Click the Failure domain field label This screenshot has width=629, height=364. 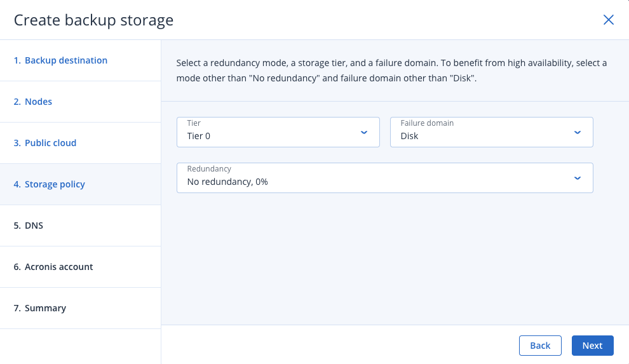pyautogui.click(x=427, y=123)
